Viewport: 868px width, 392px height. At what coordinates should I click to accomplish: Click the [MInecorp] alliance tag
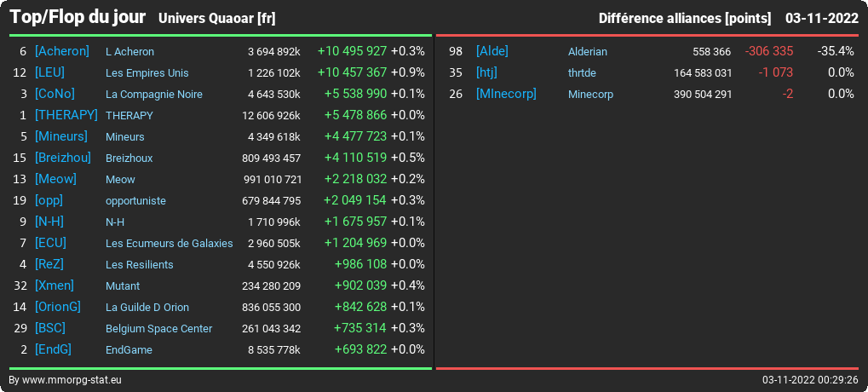tap(506, 94)
